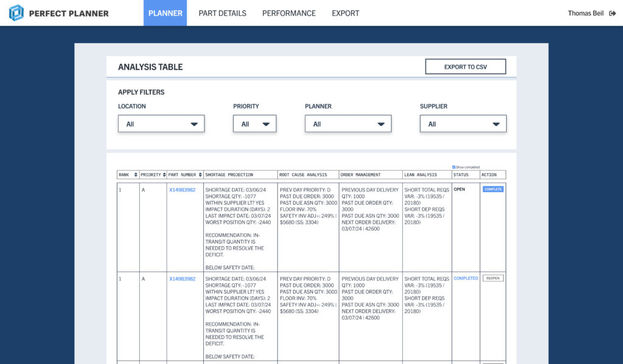Open the Planner filter dropdown
623x364 pixels.
tap(348, 124)
